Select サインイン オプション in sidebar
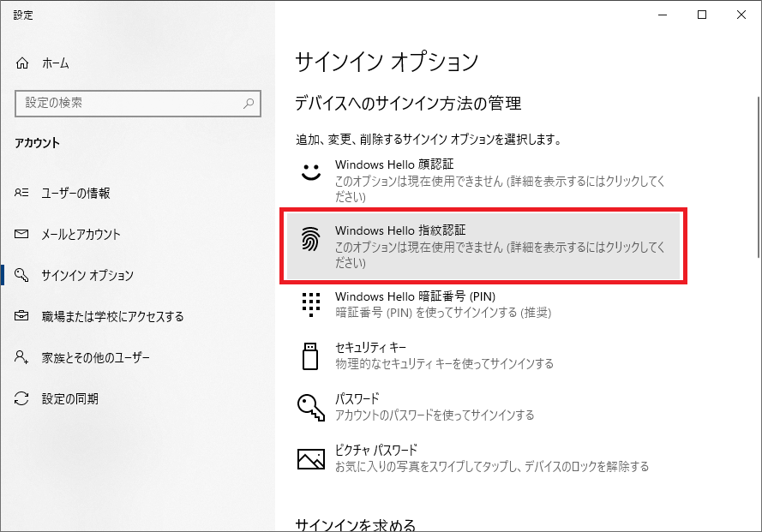Image resolution: width=762 pixels, height=532 pixels. tap(87, 276)
